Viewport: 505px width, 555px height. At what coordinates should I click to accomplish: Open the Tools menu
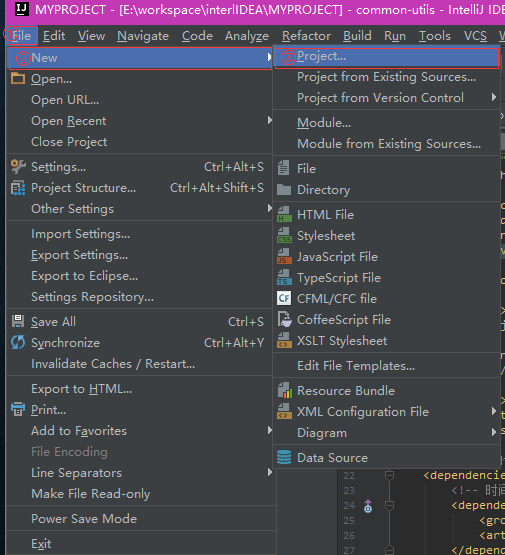(x=435, y=36)
